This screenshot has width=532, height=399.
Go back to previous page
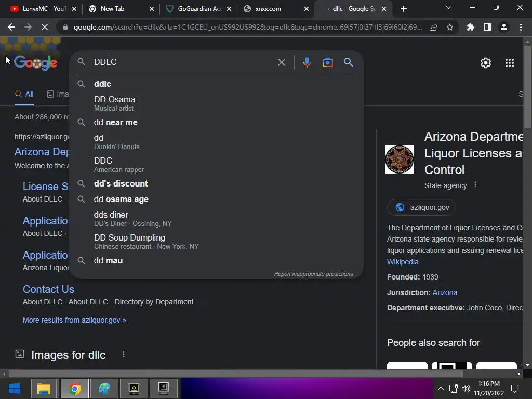[11, 27]
